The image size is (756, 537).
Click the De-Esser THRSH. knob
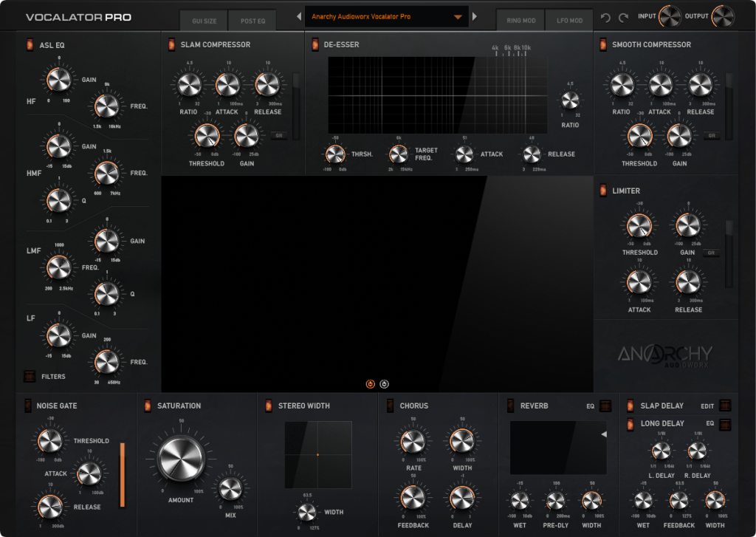tap(334, 154)
